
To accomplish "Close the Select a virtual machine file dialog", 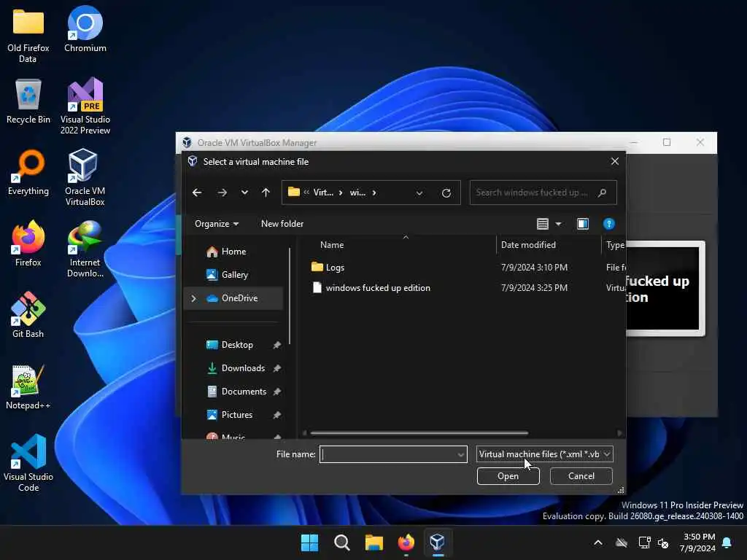I will [614, 161].
